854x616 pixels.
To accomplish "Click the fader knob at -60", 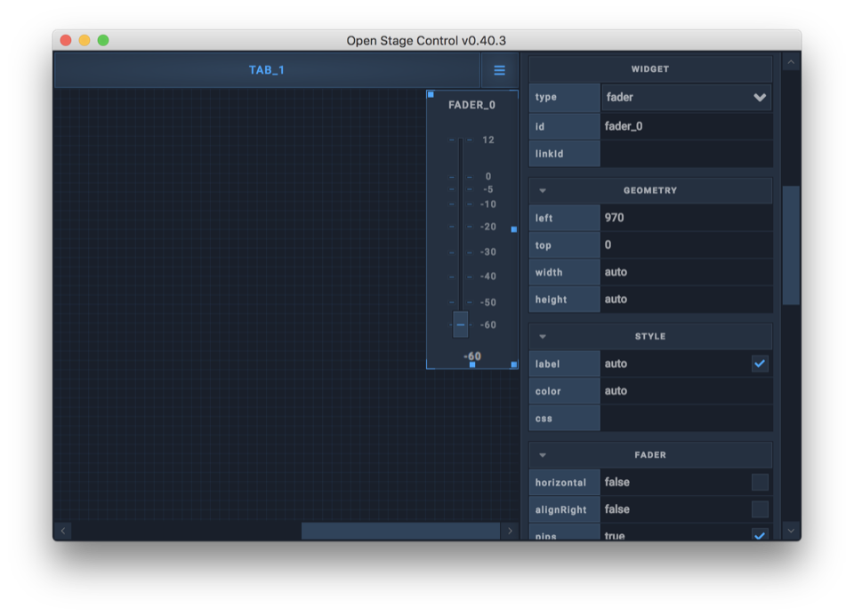I will click(x=460, y=324).
